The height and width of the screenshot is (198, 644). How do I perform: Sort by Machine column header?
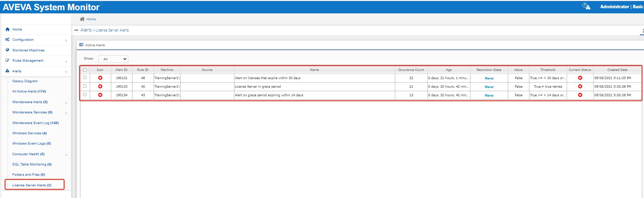pyautogui.click(x=167, y=70)
